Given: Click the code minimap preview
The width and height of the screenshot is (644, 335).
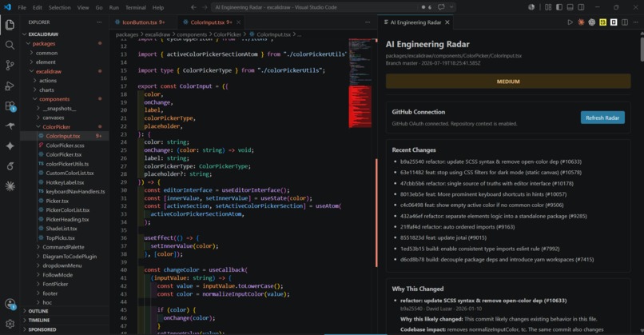Looking at the screenshot, I should pyautogui.click(x=360, y=82).
